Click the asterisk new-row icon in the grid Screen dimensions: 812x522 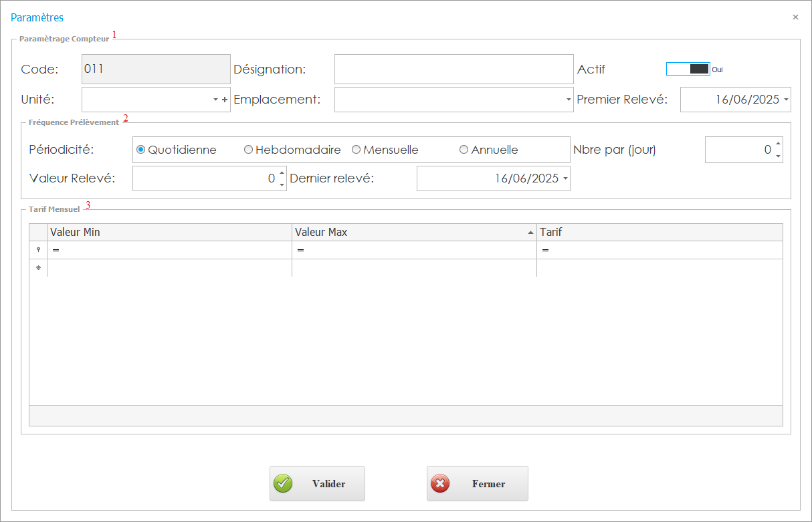pos(37,267)
